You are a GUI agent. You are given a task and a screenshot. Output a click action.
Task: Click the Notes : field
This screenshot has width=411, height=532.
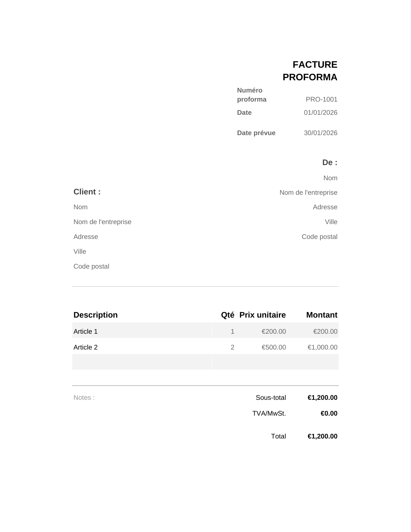(x=84, y=398)
